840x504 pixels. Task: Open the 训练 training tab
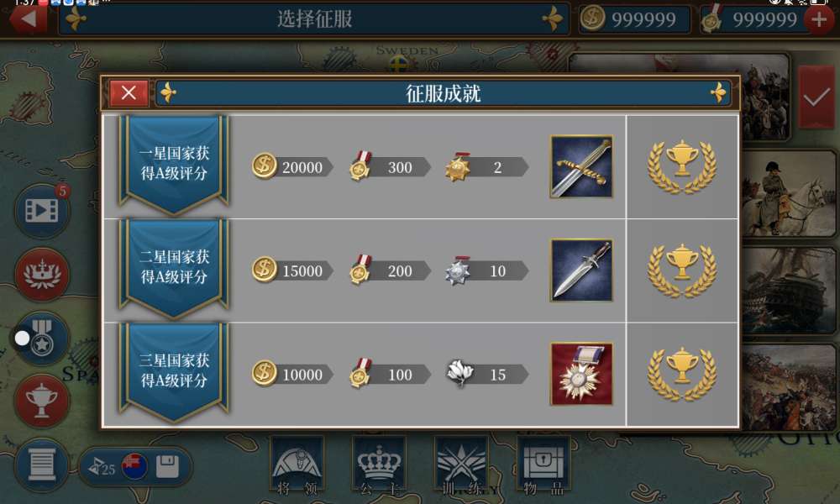461,465
